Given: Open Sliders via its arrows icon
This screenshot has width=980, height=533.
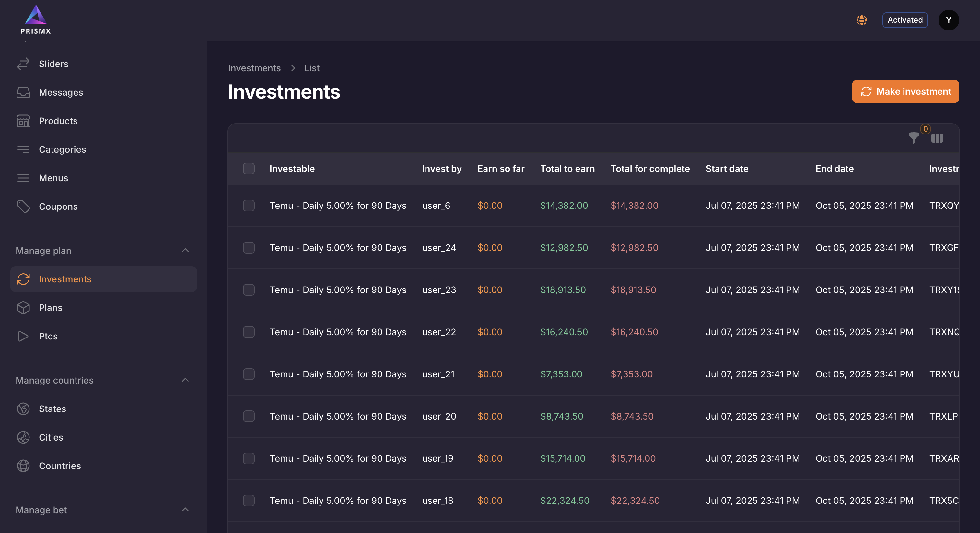Looking at the screenshot, I should (23, 64).
